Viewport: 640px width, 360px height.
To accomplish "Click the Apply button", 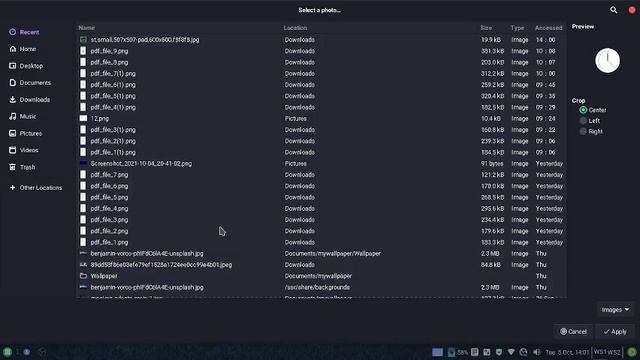I will [x=615, y=331].
